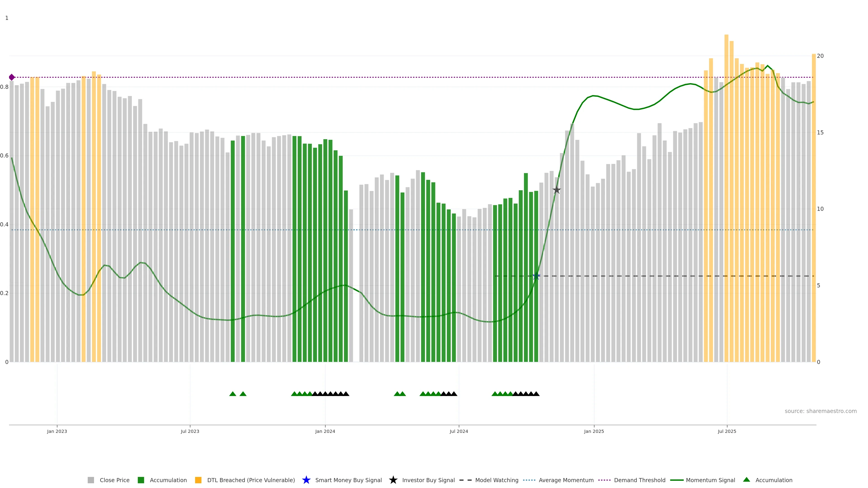
Task: Click the green Accumulation triangle legend icon
Action: pyautogui.click(x=747, y=480)
